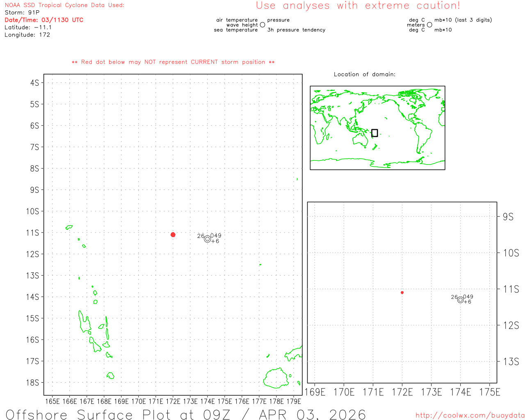Image resolution: width=525 pixels, height=420 pixels.
Task: Click the legend circle beside 'wave height'
Action: [262, 25]
